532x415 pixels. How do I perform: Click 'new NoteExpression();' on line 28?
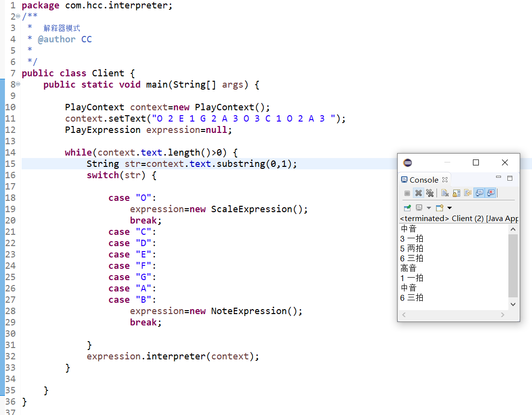coord(246,311)
